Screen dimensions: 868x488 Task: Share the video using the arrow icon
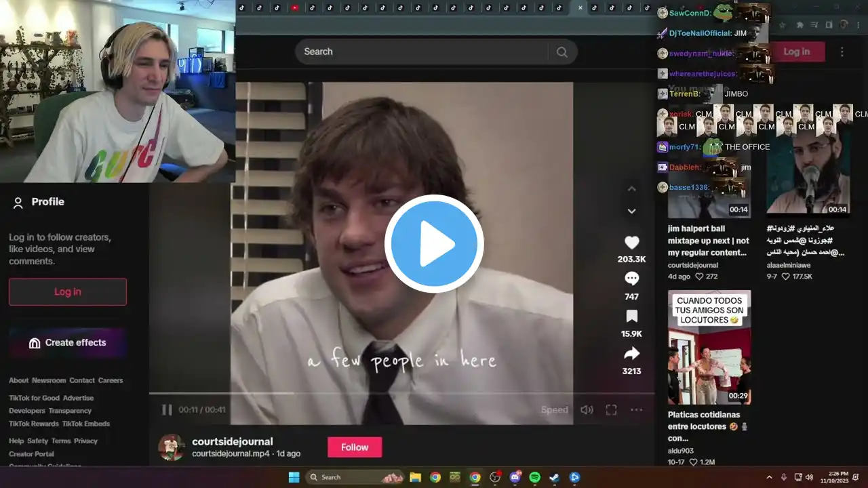632,353
